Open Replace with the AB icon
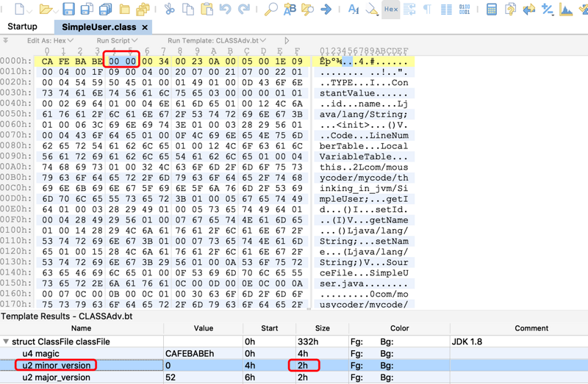The image size is (588, 384). coord(290,9)
